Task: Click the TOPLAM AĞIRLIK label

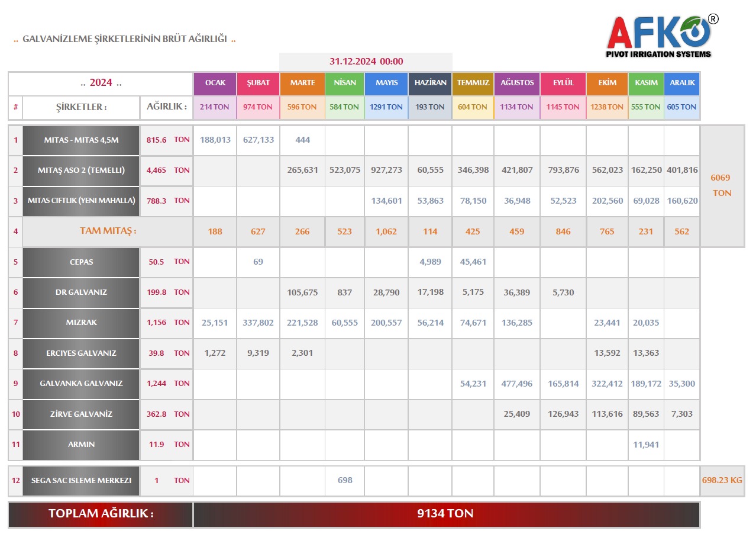Action: pyautogui.click(x=101, y=514)
